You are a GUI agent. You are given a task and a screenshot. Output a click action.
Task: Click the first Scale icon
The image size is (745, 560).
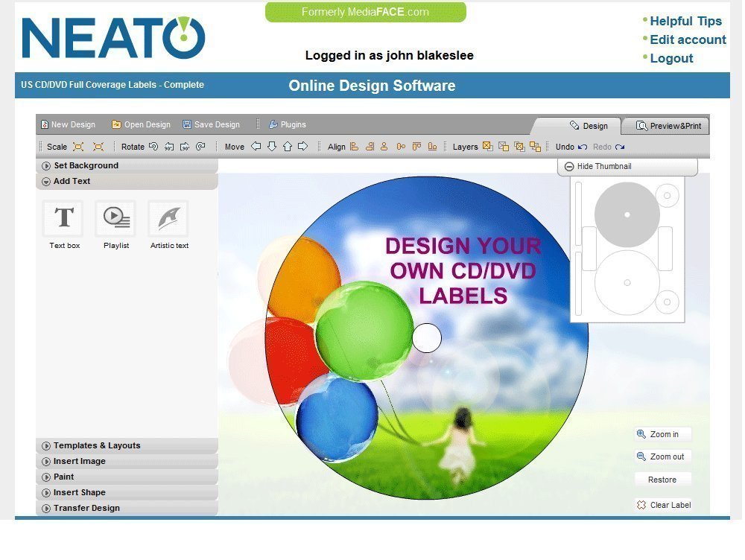click(78, 147)
